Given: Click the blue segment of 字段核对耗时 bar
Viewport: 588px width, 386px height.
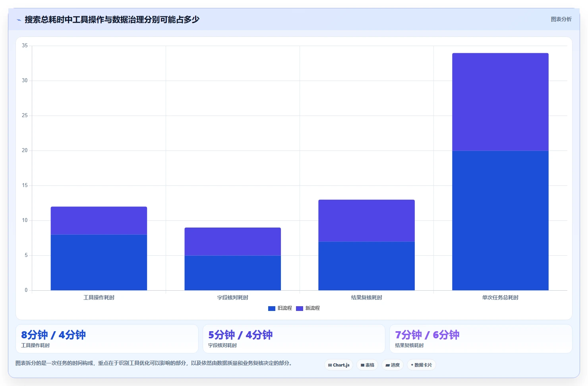Looking at the screenshot, I should (233, 273).
